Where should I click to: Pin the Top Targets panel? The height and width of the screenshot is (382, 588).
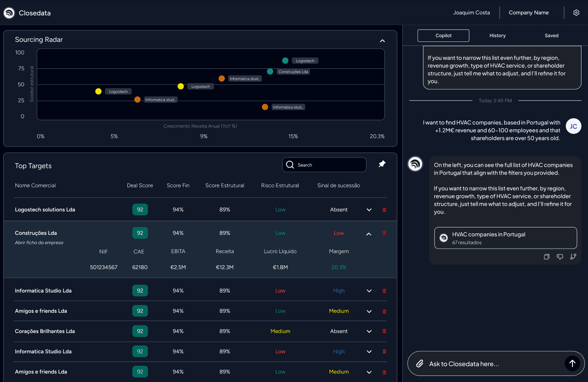pos(382,164)
